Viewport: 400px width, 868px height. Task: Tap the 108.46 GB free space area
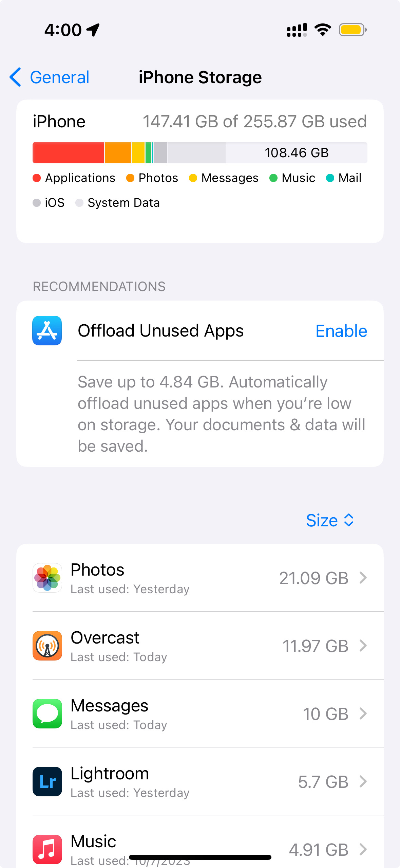296,153
